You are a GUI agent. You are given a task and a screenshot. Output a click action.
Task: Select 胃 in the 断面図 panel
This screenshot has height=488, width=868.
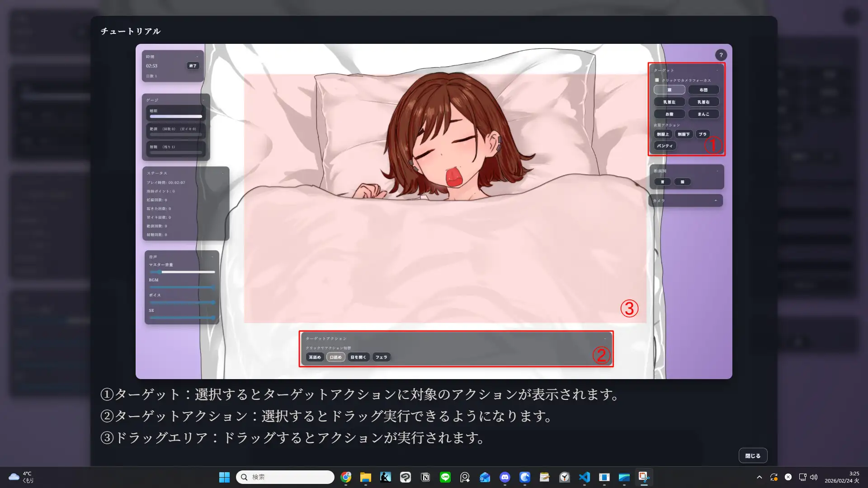[x=662, y=182]
